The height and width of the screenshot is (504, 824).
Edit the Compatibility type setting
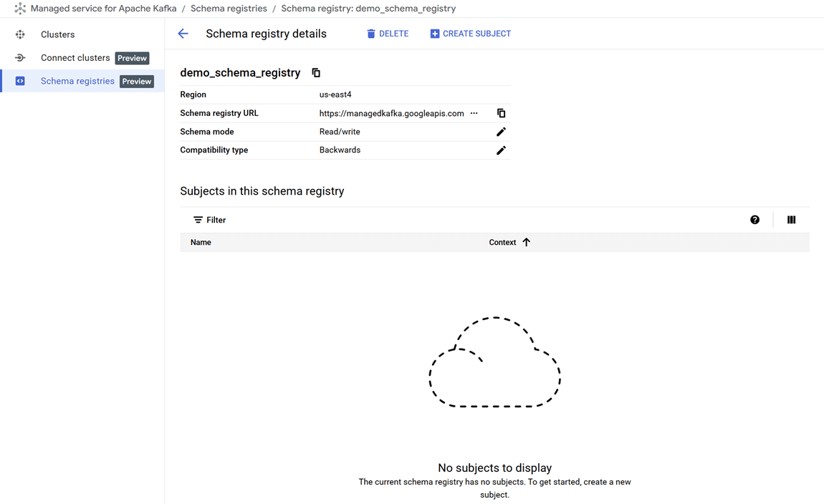(x=502, y=150)
